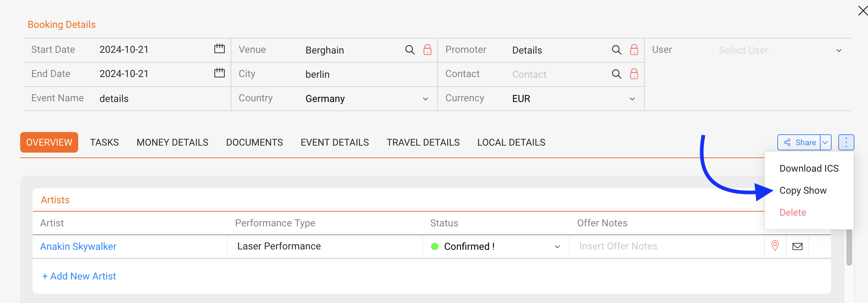Click Add New Artist link

click(x=79, y=276)
